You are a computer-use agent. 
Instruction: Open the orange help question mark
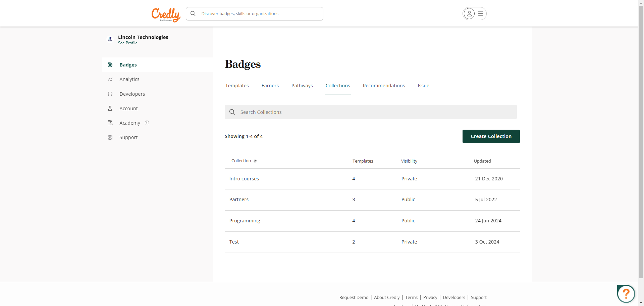(x=626, y=294)
